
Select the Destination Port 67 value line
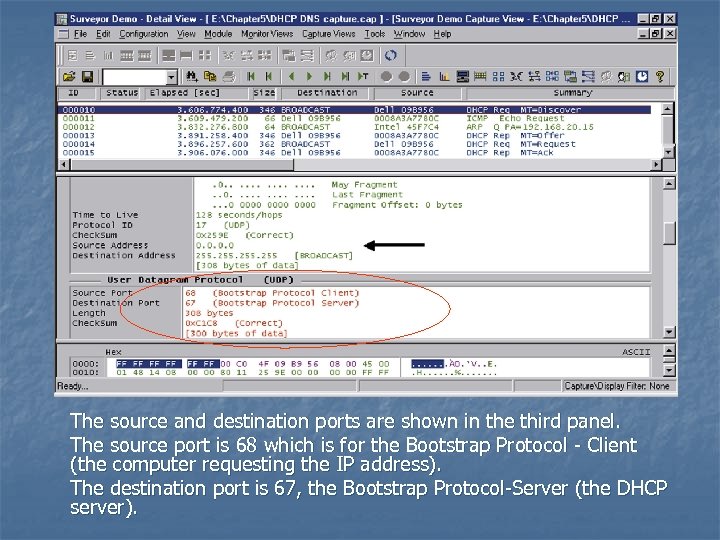[272, 303]
